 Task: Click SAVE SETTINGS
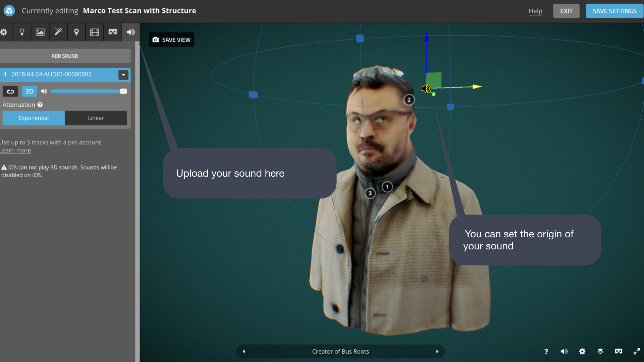click(614, 11)
